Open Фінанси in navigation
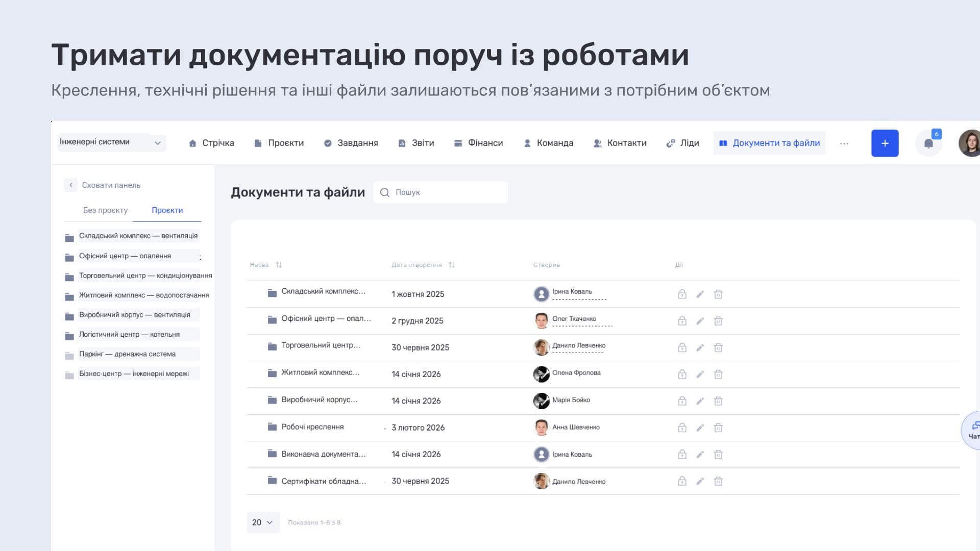The image size is (980, 551). 479,143
